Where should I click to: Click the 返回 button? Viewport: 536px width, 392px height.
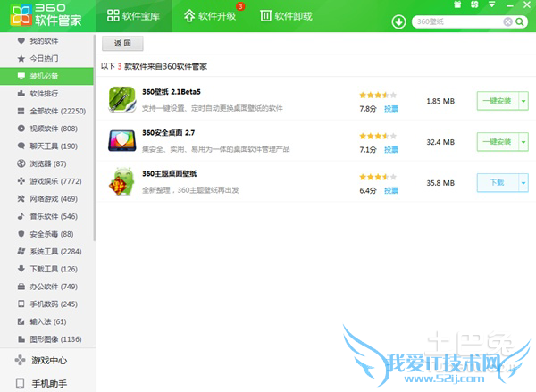point(122,44)
